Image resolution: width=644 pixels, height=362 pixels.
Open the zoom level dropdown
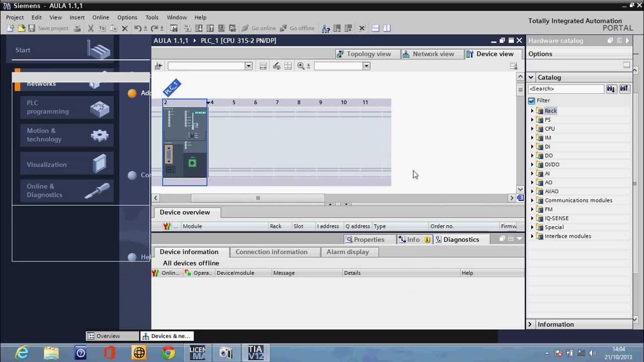[366, 66]
